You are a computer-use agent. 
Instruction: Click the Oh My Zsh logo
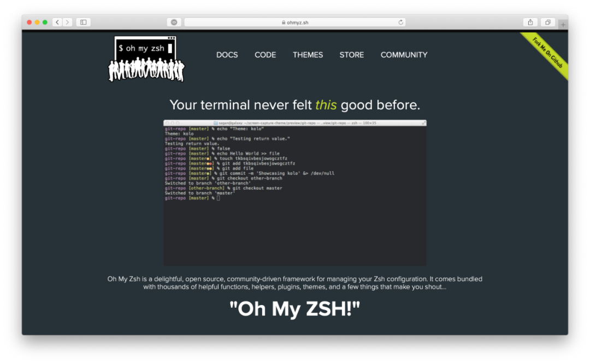[x=146, y=58]
